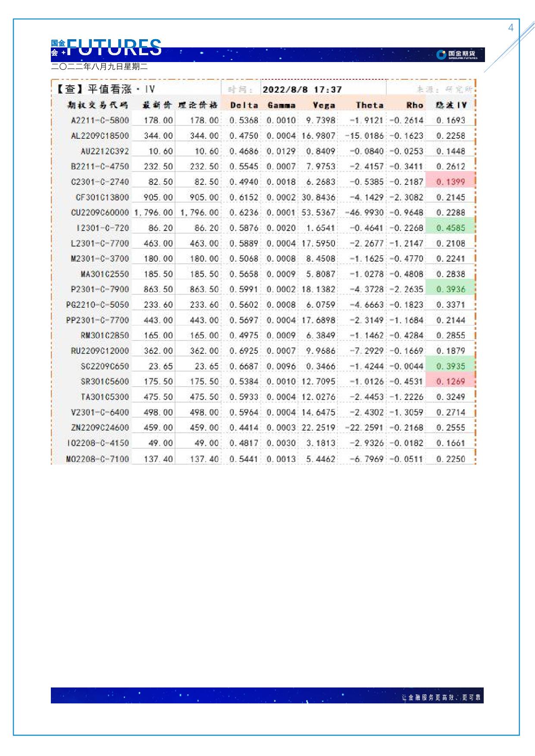Click option code MO2208-C-7100

point(97,459)
